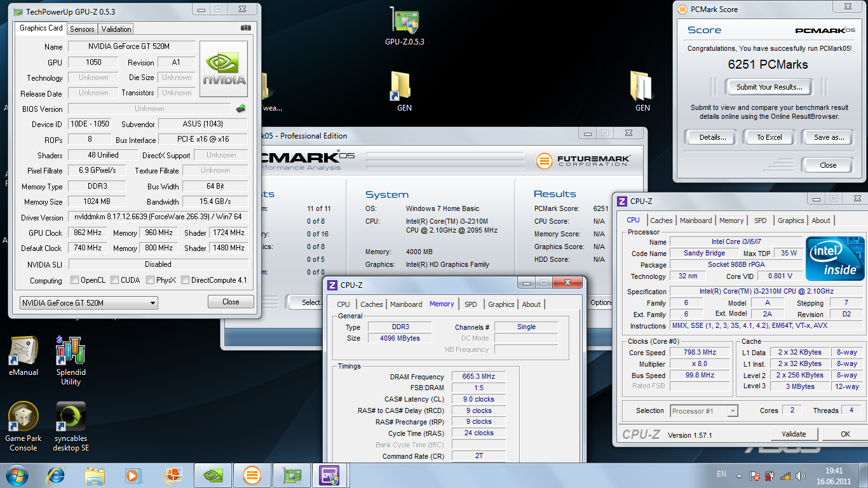The height and width of the screenshot is (488, 868).
Task: Click the Futuremark logo in PCMark05
Action: pyautogui.click(x=583, y=161)
